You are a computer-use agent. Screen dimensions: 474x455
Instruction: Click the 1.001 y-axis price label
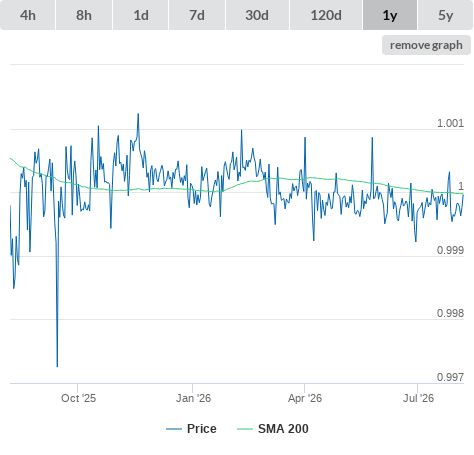[450, 123]
